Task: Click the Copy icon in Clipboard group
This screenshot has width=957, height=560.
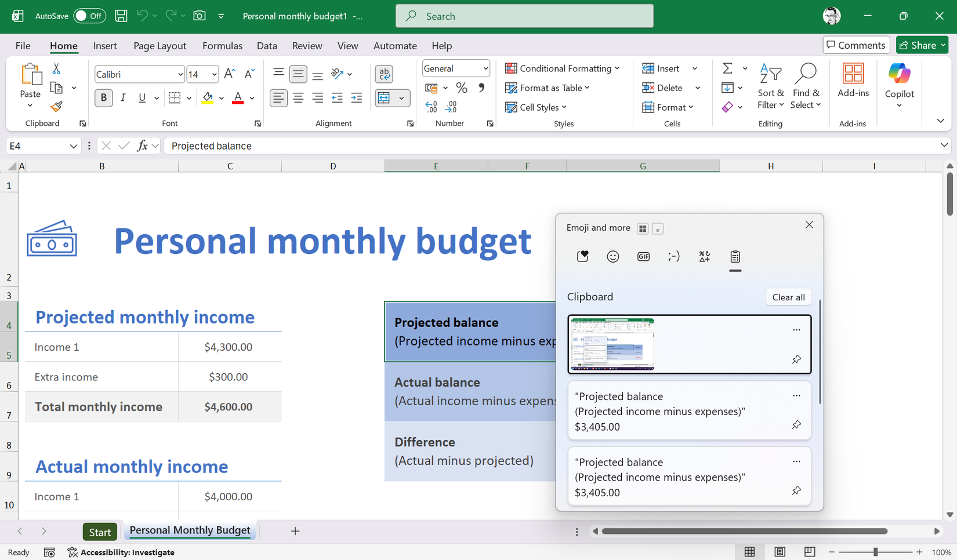Action: (56, 88)
